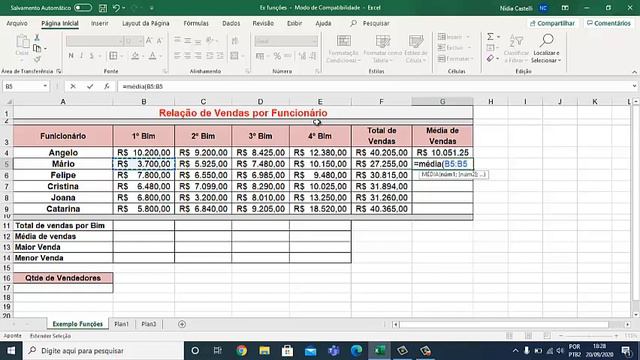
Task: Click the Orientation angled text icon
Action: [210, 40]
